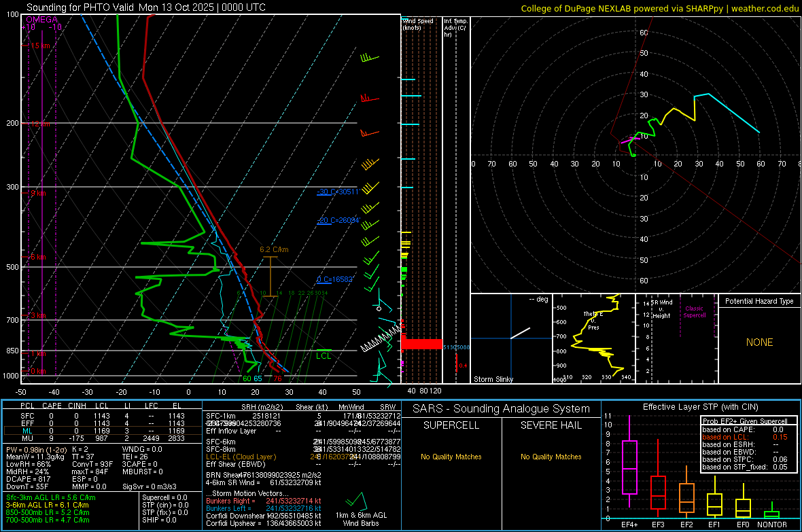Click the surface temperature value 76
Screen dimensions: 802x532
coord(277,378)
